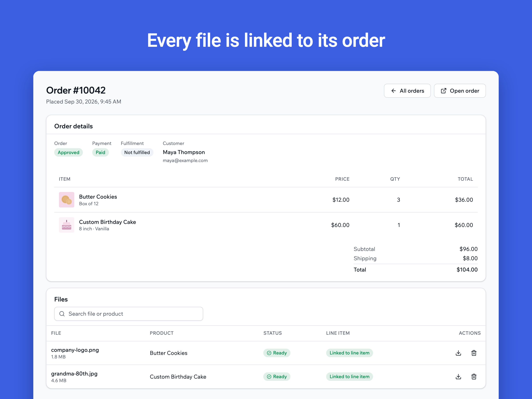Click the LINE ITEM column header
The height and width of the screenshot is (399, 532).
point(338,333)
